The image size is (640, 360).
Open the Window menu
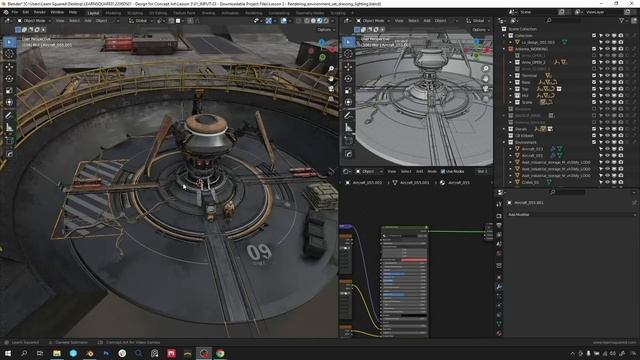pos(57,12)
